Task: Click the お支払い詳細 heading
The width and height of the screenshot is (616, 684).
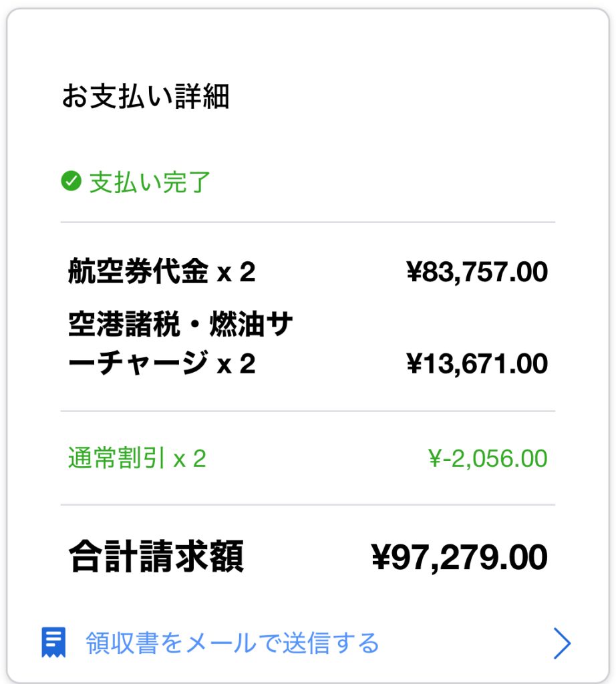Action: click(x=146, y=97)
